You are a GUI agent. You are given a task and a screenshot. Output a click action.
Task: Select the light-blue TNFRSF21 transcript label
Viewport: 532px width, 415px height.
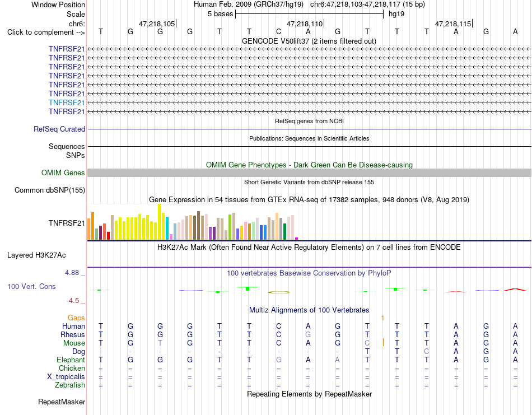67,102
